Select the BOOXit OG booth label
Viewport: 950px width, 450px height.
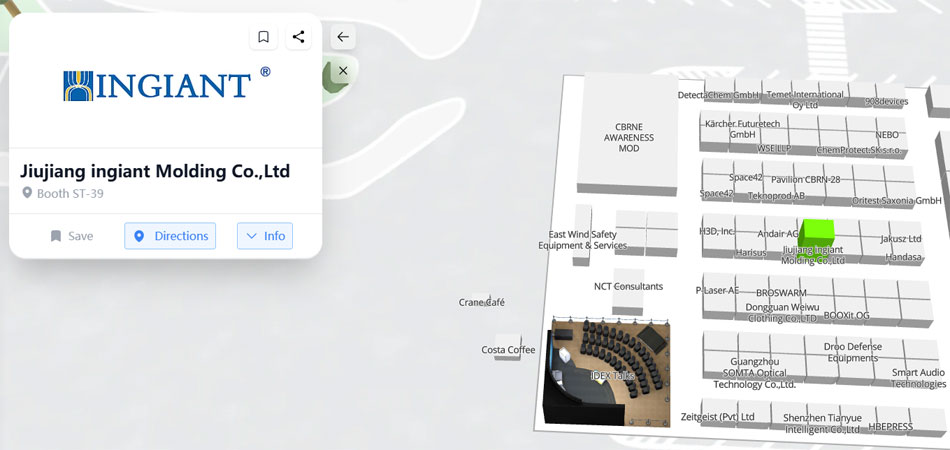click(846, 316)
